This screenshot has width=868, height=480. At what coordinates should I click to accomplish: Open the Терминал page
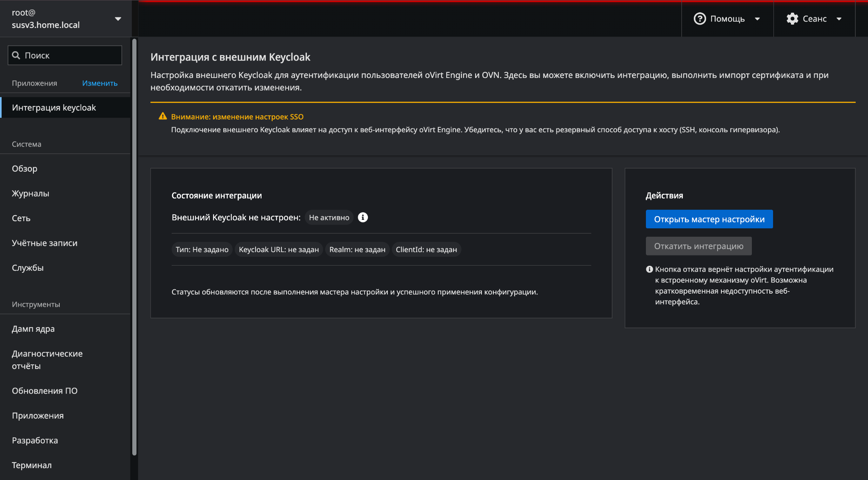[32, 465]
